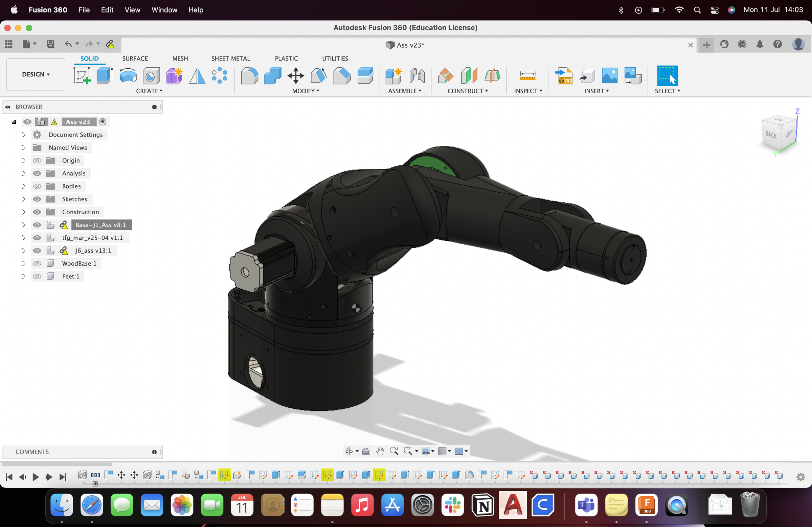Viewport: 812px width, 527px height.
Task: Open the CREATE panel dropdown
Action: (150, 91)
